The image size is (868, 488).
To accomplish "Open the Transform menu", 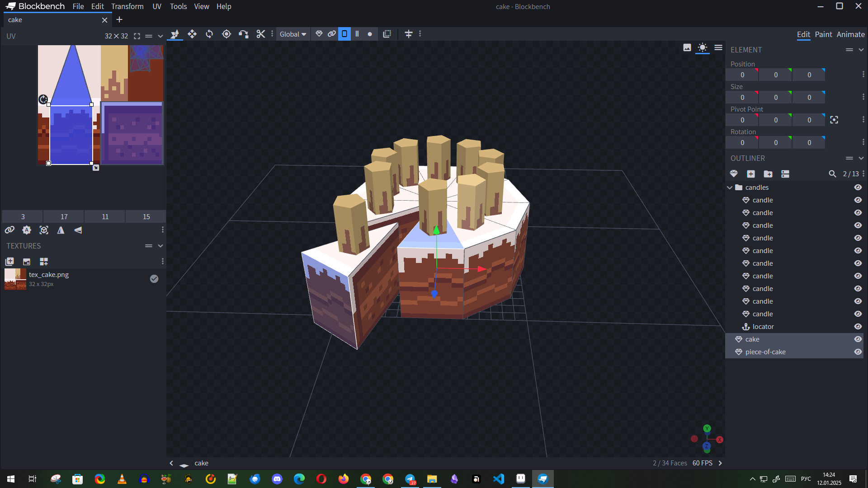I will (x=127, y=6).
